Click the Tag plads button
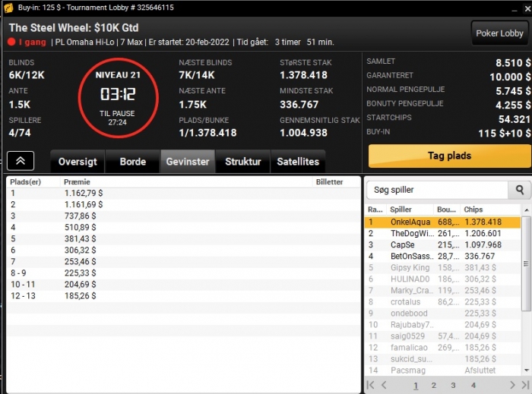This screenshot has height=394, width=532. point(450,156)
